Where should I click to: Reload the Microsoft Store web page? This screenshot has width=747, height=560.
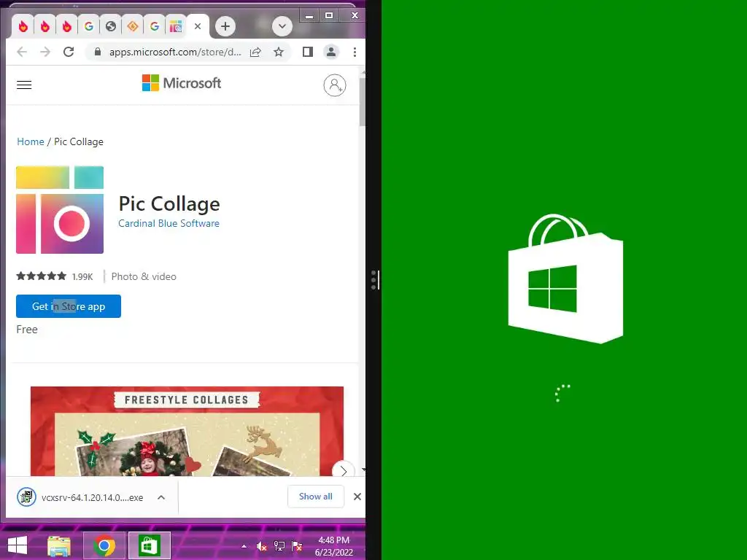69,52
